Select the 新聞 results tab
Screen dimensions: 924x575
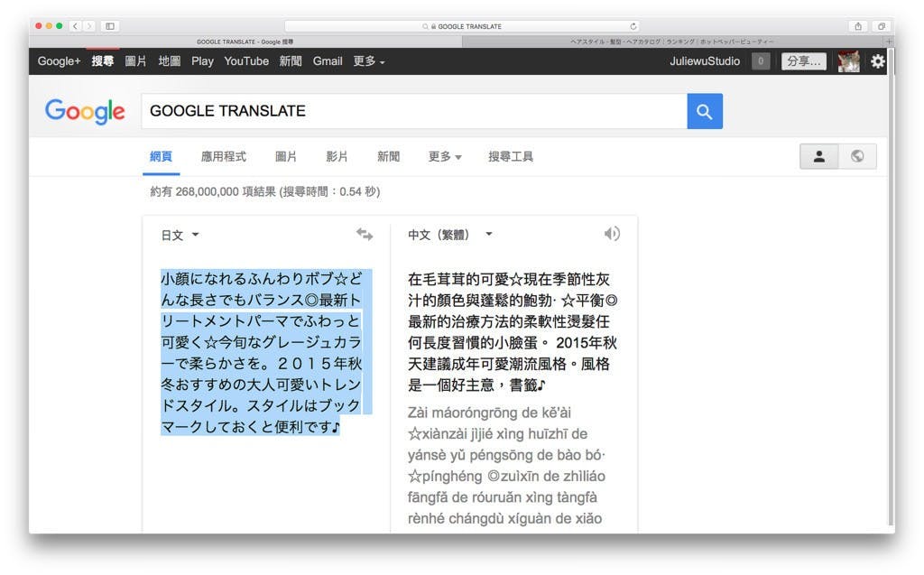click(388, 156)
